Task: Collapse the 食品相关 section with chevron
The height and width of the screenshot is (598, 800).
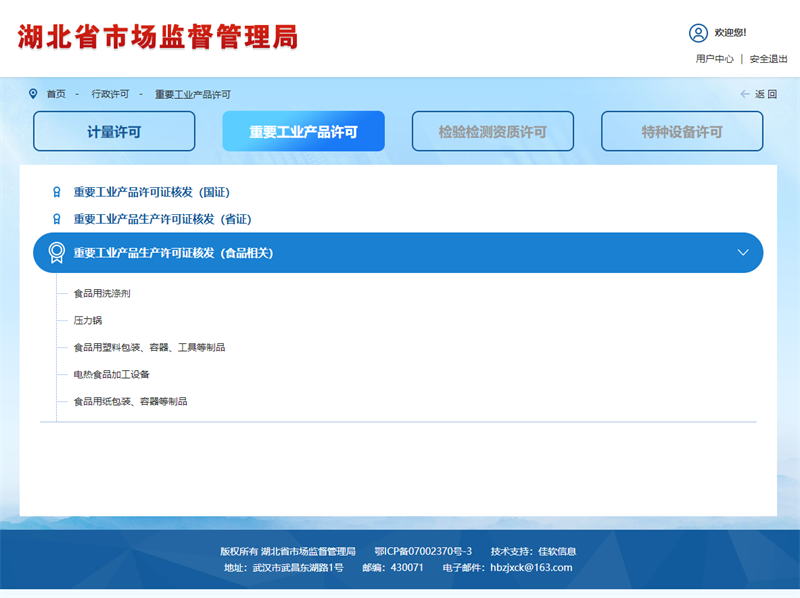Action: pos(742,253)
